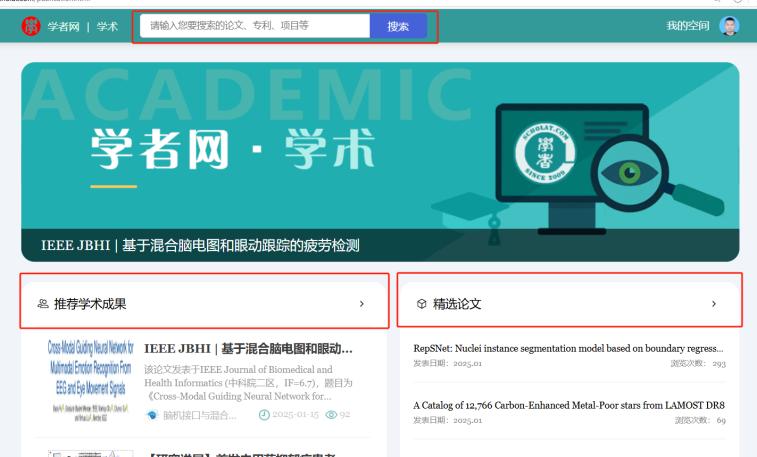Open paper A Catalog of 12,766 Carbon-Enhanced Metal-Poor stars
757x457 pixels.
point(569,405)
